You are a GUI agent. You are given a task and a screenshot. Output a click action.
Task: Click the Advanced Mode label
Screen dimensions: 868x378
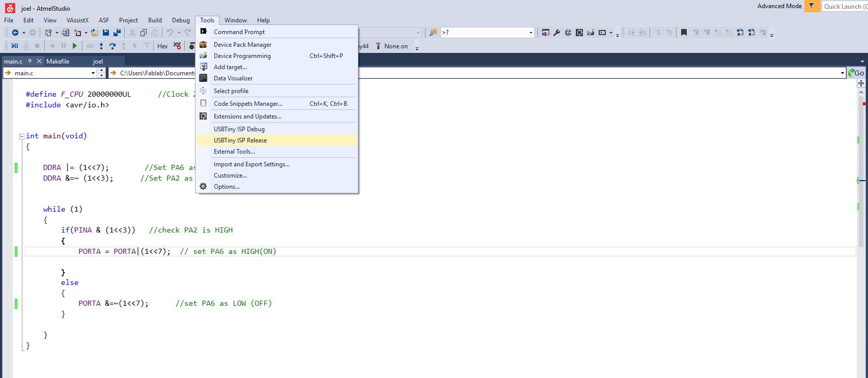(779, 6)
